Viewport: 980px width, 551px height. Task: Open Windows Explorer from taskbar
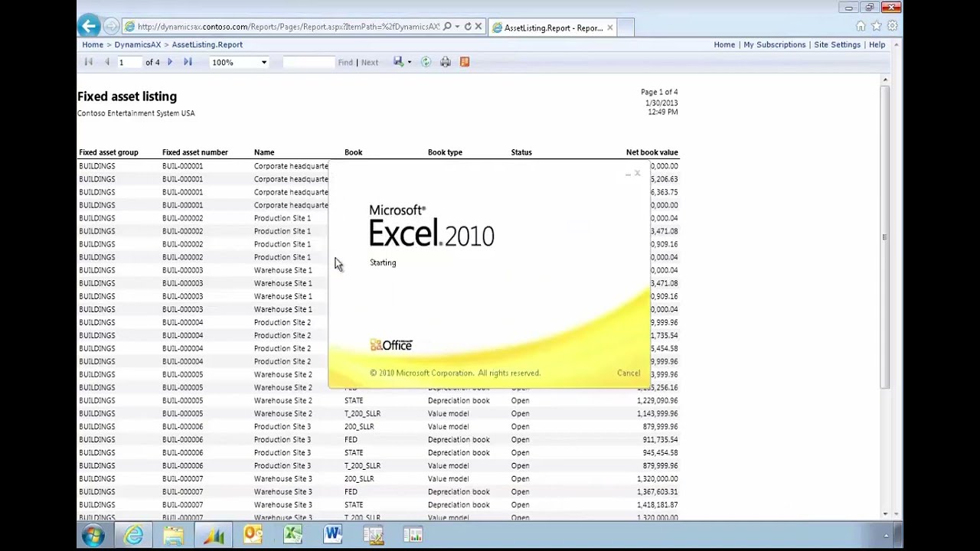tap(173, 536)
